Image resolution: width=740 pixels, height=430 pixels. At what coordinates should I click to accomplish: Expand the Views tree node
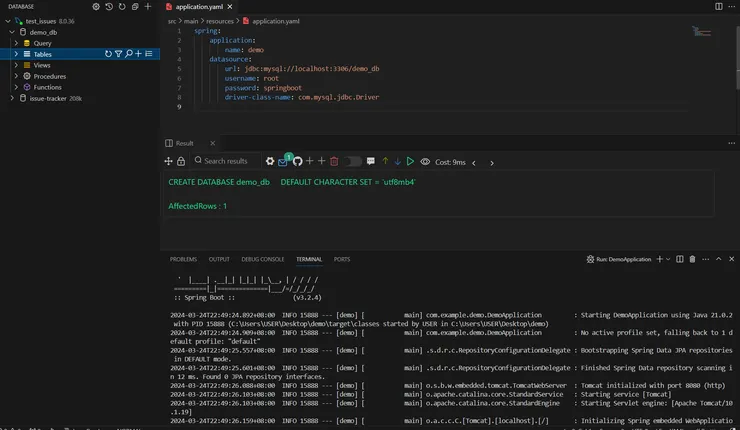pyautogui.click(x=16, y=65)
